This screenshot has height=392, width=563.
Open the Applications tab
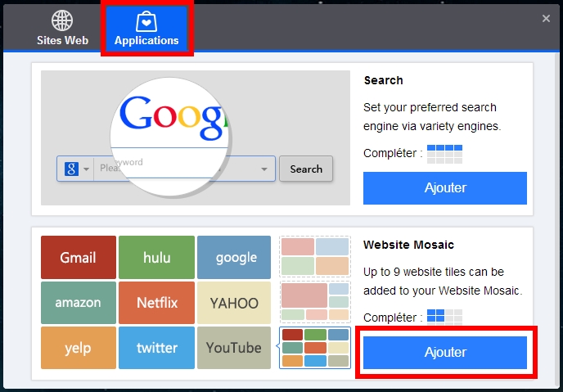(x=146, y=28)
